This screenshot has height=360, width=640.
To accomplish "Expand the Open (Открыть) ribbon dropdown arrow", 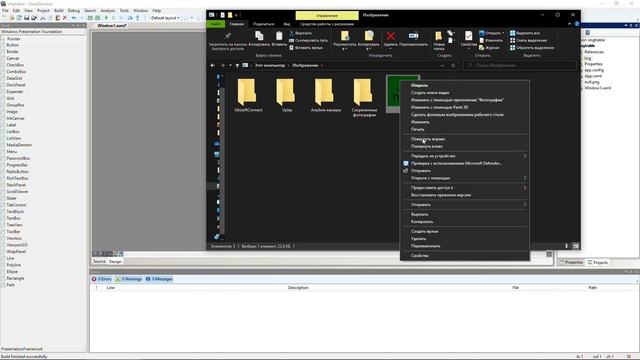I will pos(503,33).
